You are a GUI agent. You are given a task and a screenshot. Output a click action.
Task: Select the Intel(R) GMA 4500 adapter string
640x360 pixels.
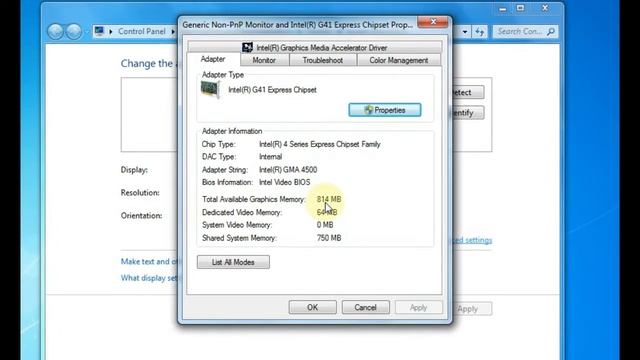pyautogui.click(x=288, y=169)
